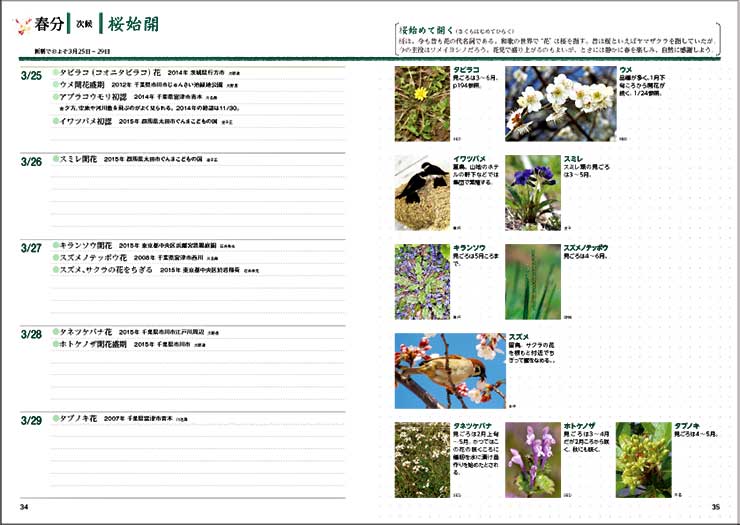Image resolution: width=740 pixels, height=525 pixels.
Task: Click the スズメノテッポウ花 entry
Action: point(93,258)
